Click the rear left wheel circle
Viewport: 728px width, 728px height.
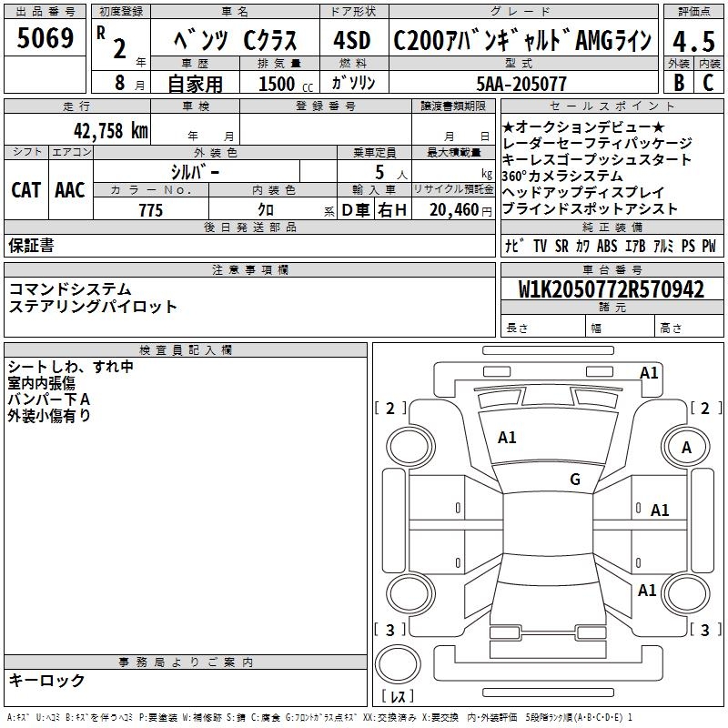tap(409, 594)
